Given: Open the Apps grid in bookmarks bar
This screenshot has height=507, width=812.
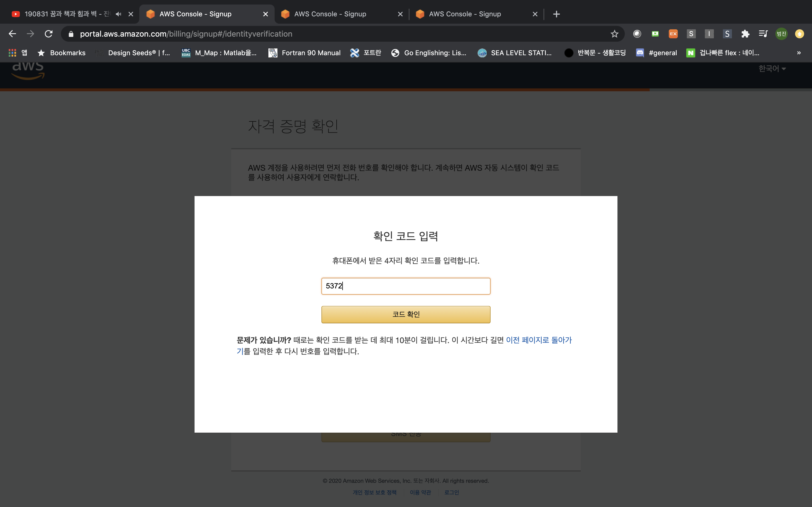Looking at the screenshot, I should tap(12, 53).
